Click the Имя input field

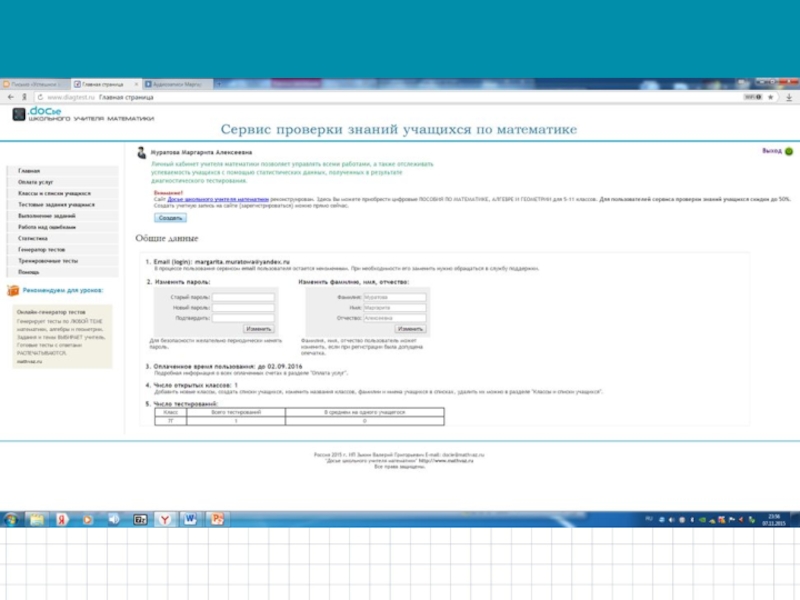pyautogui.click(x=394, y=308)
